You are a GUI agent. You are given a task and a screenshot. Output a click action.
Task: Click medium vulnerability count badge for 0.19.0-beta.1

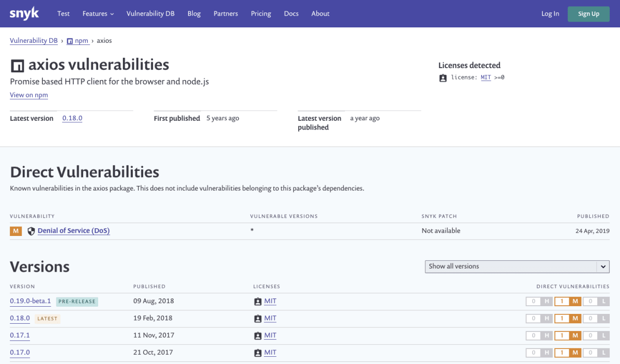point(568,302)
